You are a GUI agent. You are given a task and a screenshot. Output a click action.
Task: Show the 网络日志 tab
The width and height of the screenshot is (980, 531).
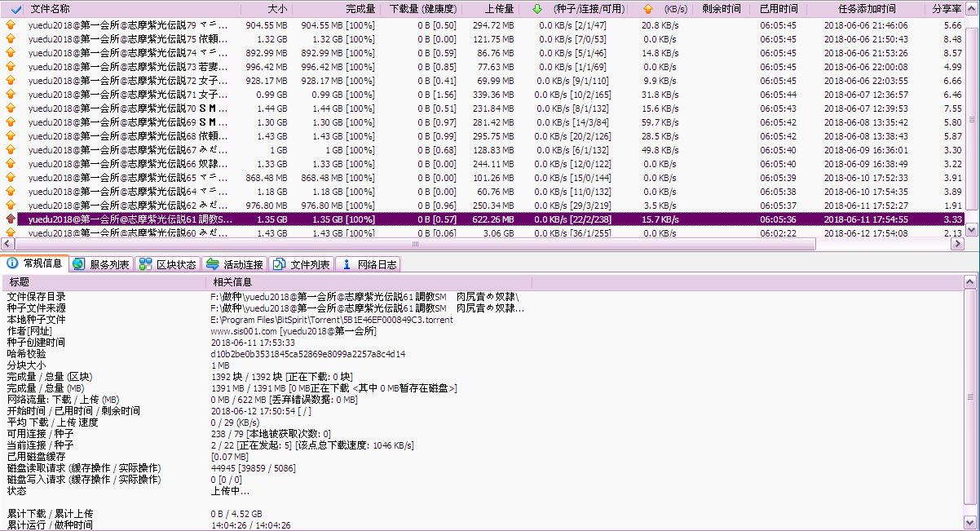tap(369, 264)
